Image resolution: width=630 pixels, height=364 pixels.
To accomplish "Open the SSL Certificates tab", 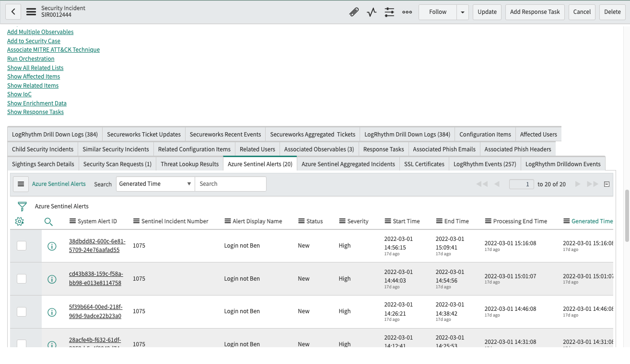I will (x=424, y=164).
